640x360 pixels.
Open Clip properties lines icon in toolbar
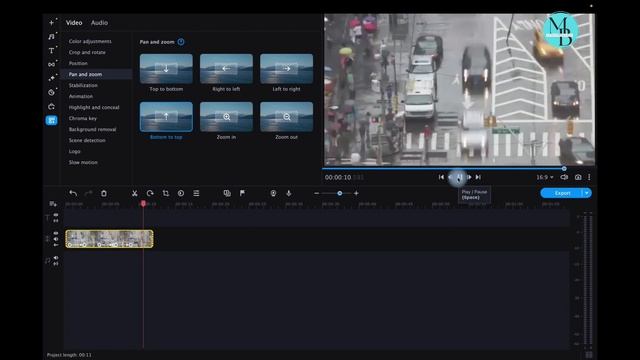click(196, 193)
